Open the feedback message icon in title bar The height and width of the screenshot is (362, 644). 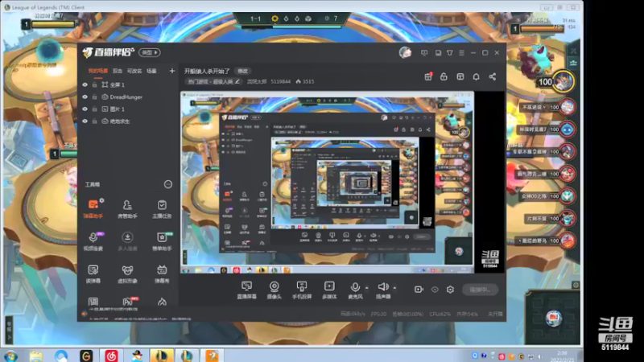coord(424,53)
